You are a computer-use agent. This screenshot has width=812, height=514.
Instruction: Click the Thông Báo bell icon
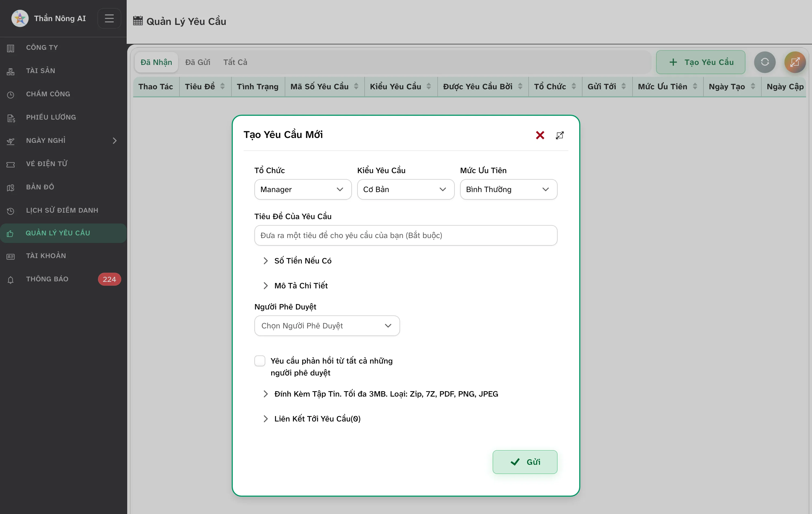click(x=11, y=280)
